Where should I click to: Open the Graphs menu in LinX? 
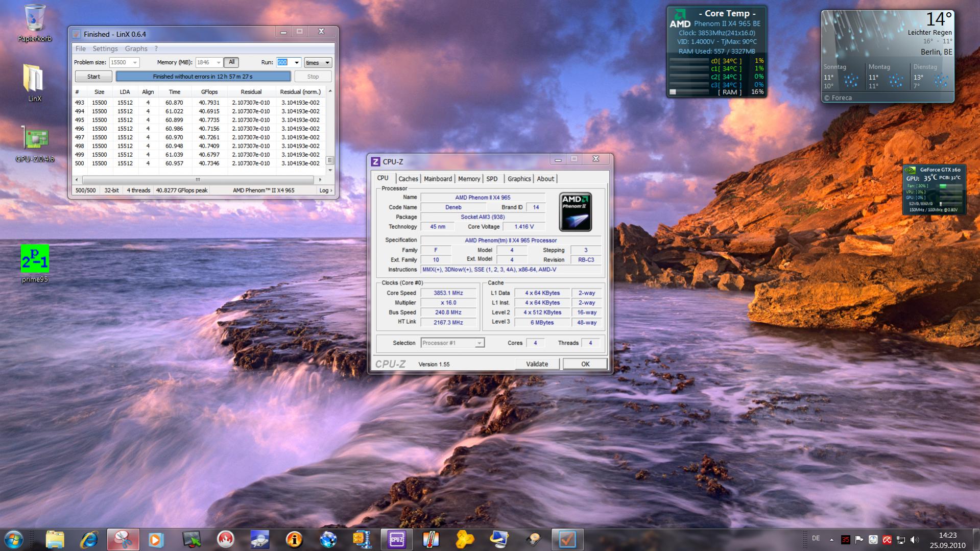[136, 49]
